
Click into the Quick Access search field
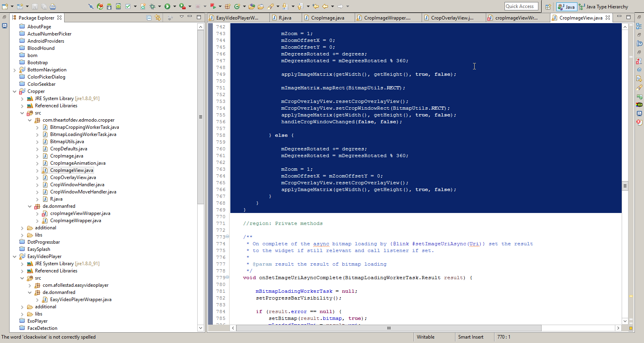(x=521, y=6)
